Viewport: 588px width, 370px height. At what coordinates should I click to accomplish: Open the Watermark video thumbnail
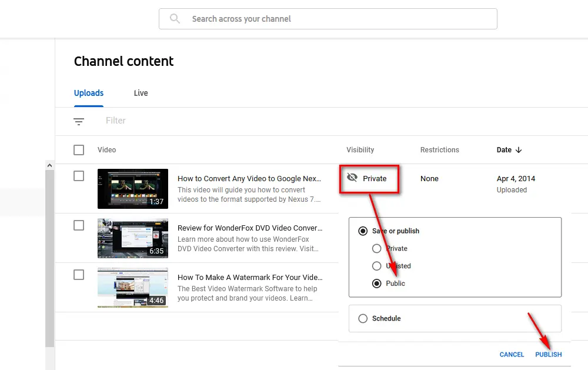133,288
